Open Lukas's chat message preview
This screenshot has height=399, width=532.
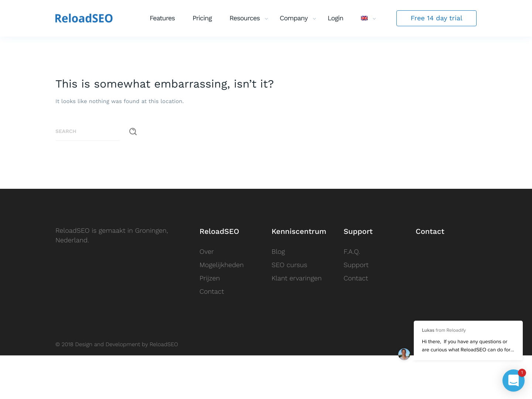[468, 340]
